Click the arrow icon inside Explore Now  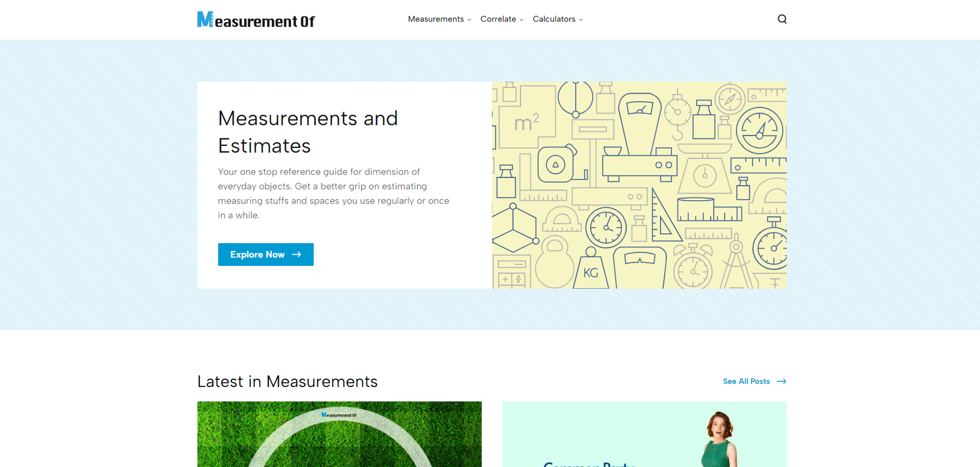point(297,254)
